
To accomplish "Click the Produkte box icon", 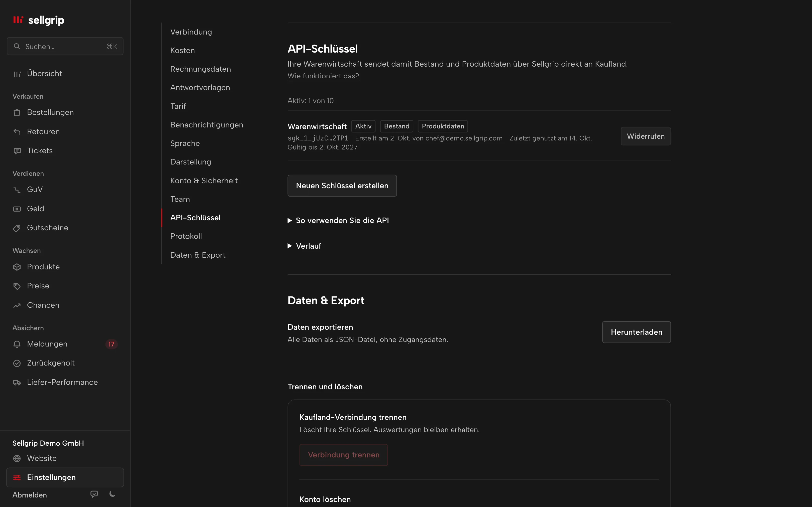I will pyautogui.click(x=17, y=267).
